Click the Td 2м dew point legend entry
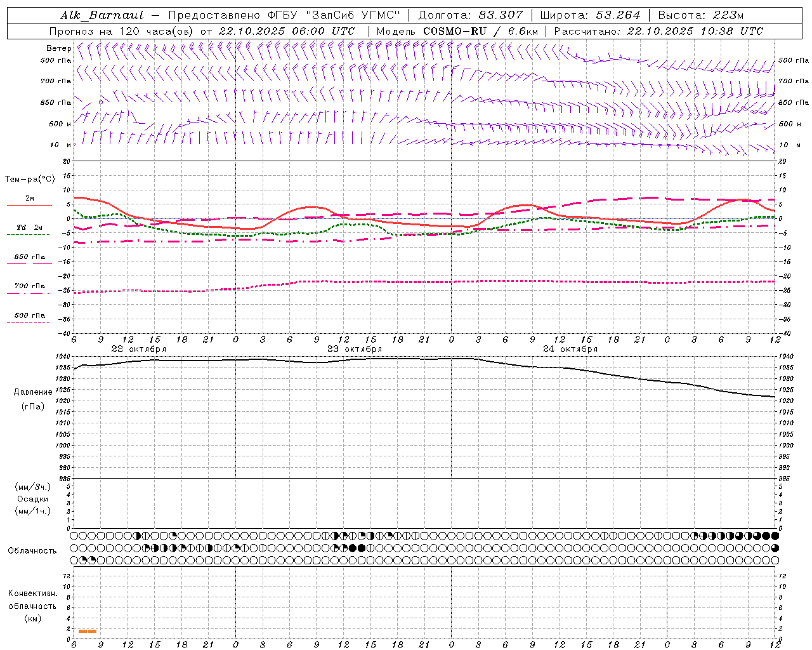This screenshot has height=650, width=812. point(29,227)
